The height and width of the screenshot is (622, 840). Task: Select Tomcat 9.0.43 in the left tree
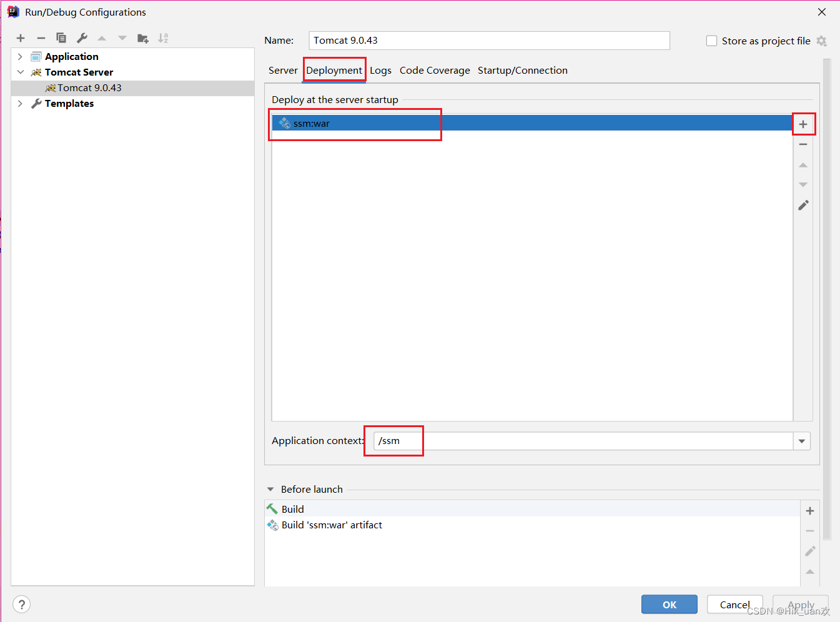click(x=89, y=87)
